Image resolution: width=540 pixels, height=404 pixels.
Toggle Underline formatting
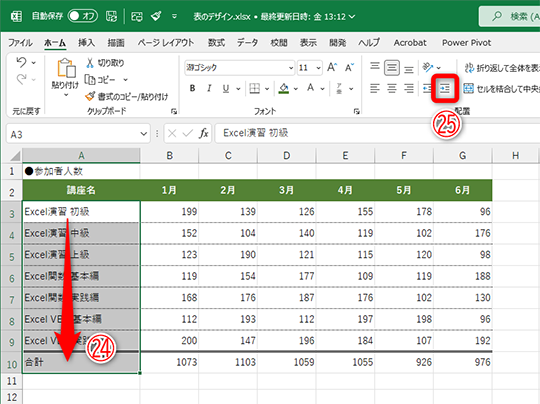click(x=226, y=89)
